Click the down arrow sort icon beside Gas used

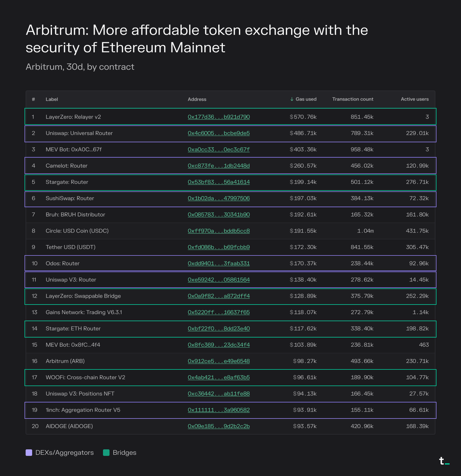coord(292,99)
